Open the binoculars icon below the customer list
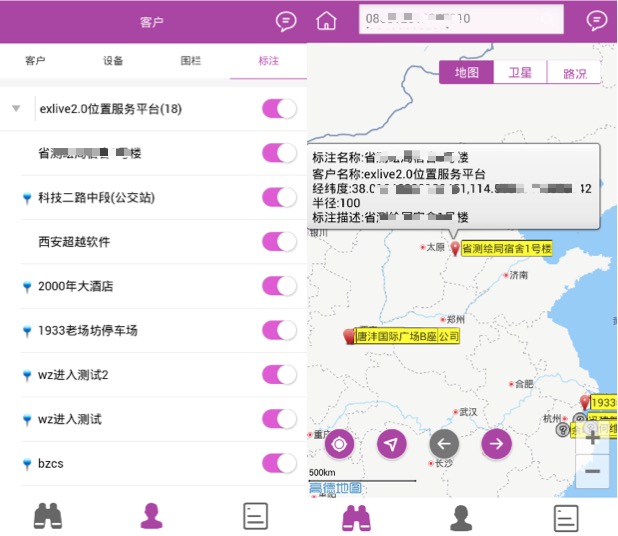Screen dimensions: 618x536 pyautogui.click(x=49, y=516)
